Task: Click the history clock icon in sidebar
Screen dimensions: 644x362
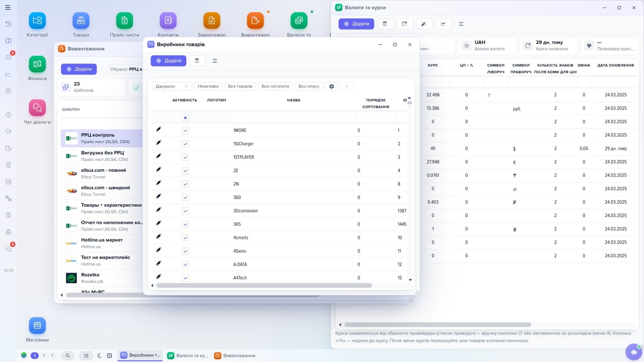Action: click(8, 24)
